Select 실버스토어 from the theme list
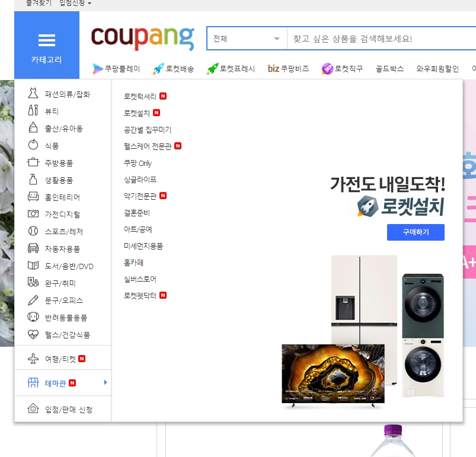Screen dimensions: 476x457 pos(140,279)
